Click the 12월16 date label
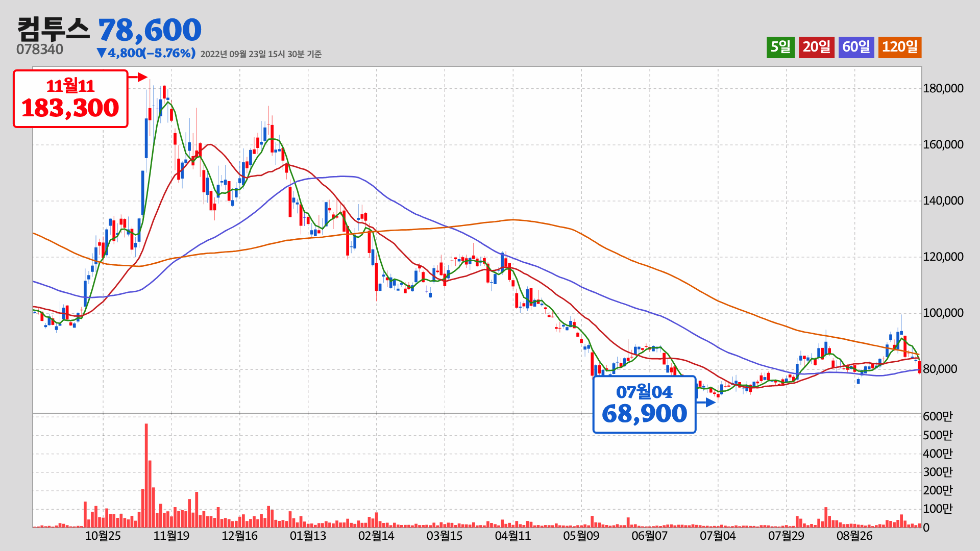 239,536
